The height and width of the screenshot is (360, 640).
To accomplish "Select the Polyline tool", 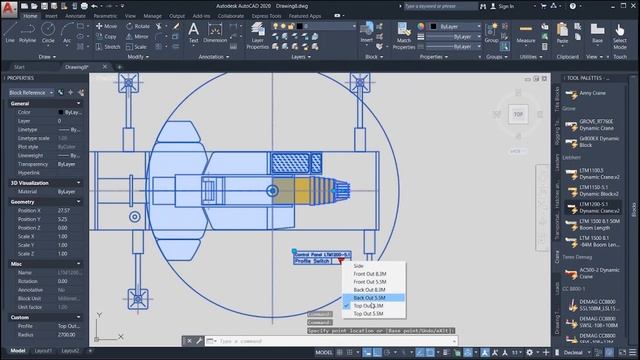I will (x=27, y=33).
